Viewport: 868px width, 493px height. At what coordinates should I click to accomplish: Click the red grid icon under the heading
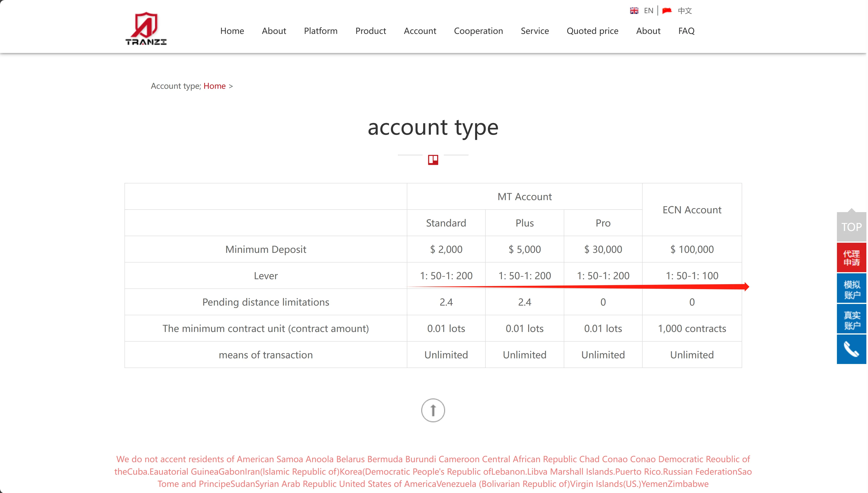pos(433,160)
